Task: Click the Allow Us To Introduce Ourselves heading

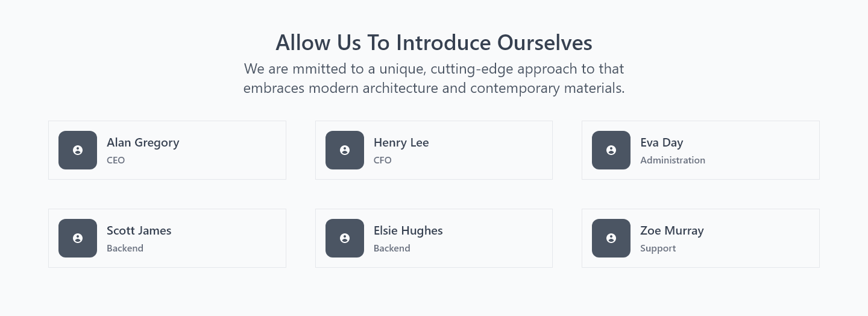Action: (434, 43)
